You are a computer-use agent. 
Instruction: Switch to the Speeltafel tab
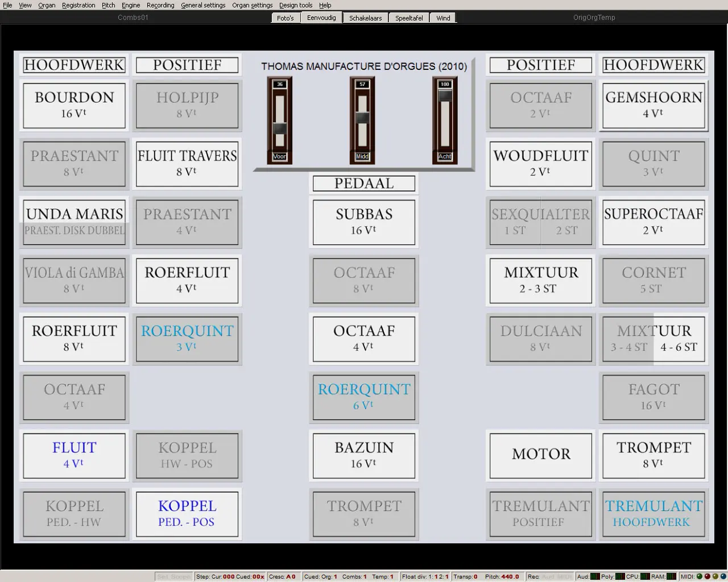(409, 18)
